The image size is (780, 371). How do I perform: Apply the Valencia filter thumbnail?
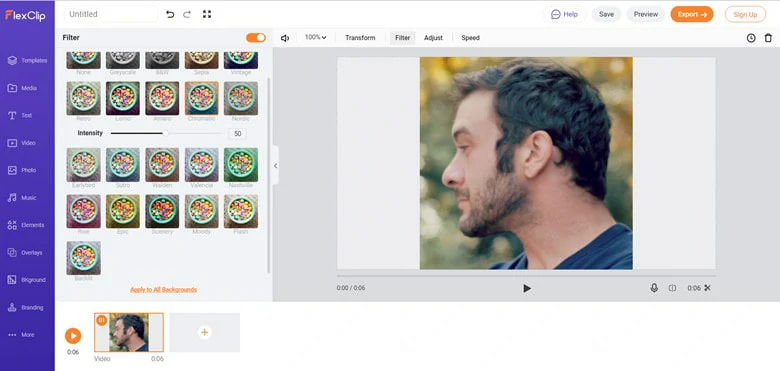click(x=201, y=165)
